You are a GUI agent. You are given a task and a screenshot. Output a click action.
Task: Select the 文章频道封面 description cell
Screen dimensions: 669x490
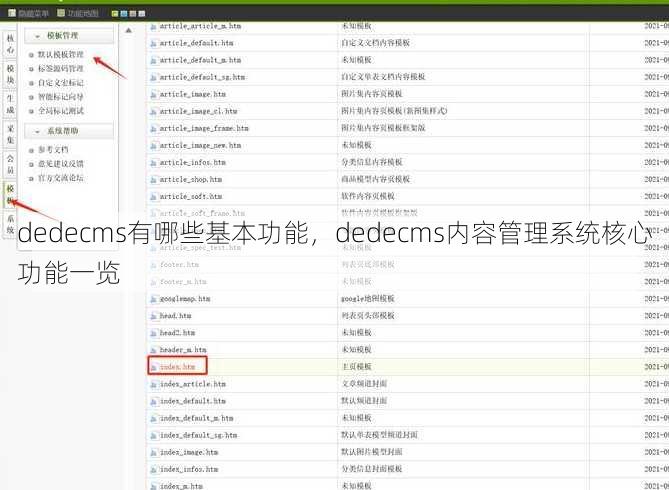pos(364,384)
